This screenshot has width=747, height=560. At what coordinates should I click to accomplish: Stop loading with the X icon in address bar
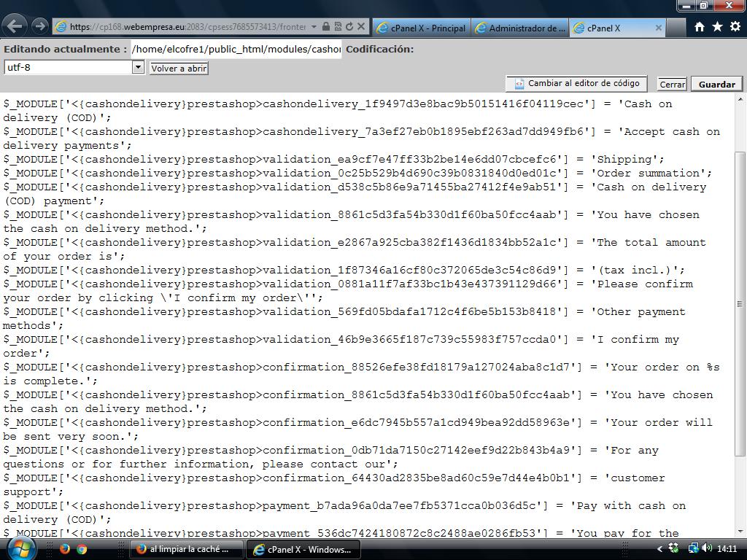[x=361, y=27]
